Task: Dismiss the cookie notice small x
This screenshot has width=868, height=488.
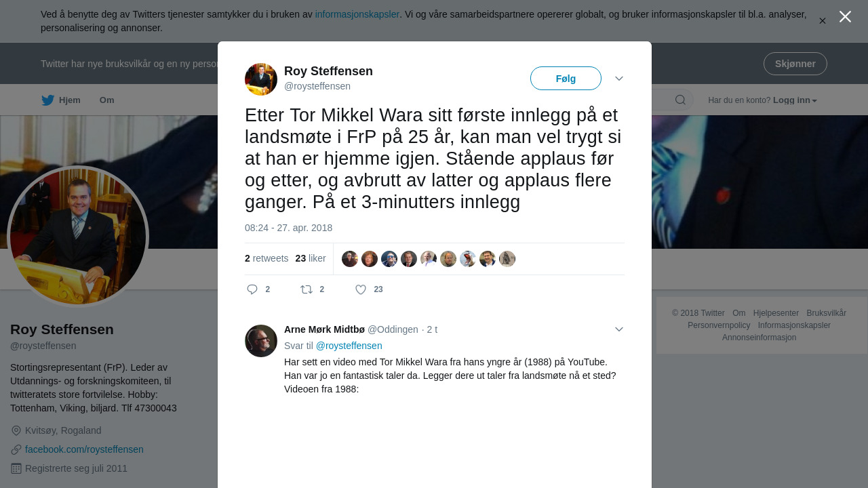Action: [823, 21]
